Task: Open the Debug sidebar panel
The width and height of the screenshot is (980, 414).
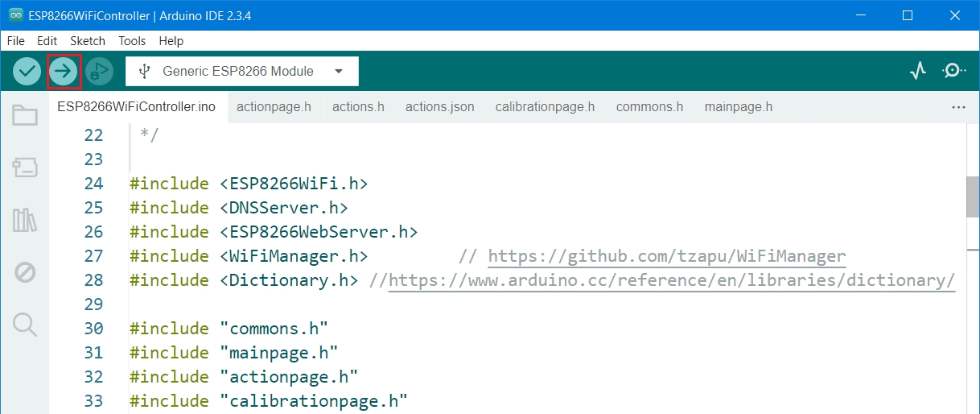Action: point(25,272)
